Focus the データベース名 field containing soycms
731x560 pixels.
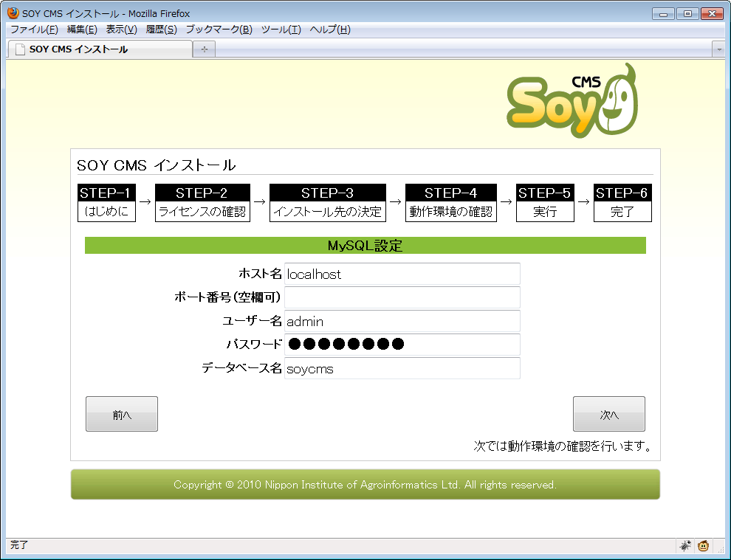point(402,368)
